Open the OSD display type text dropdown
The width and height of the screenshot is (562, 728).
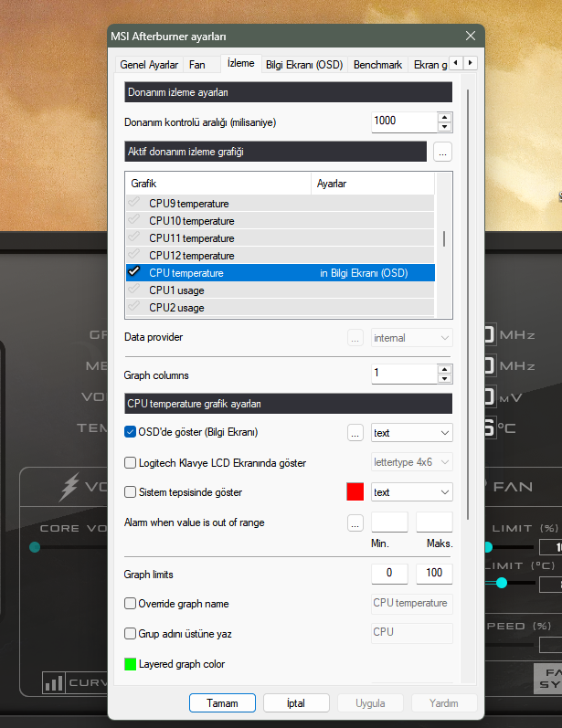click(411, 433)
